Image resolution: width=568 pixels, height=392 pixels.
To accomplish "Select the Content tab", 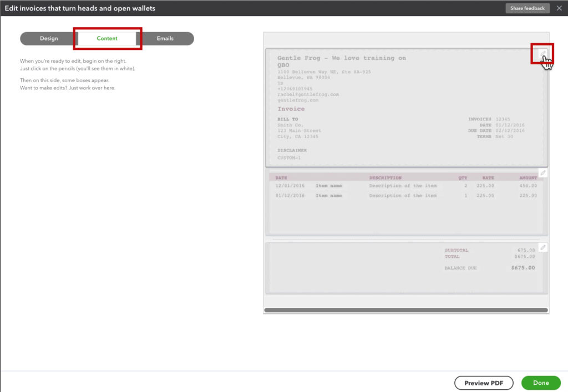I will click(x=107, y=38).
